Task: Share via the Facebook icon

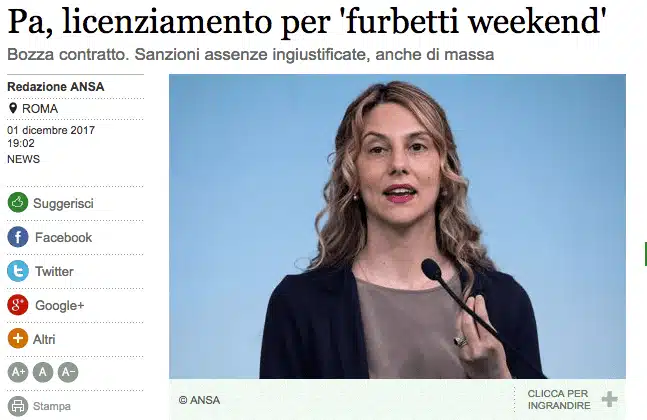Action: coord(18,237)
